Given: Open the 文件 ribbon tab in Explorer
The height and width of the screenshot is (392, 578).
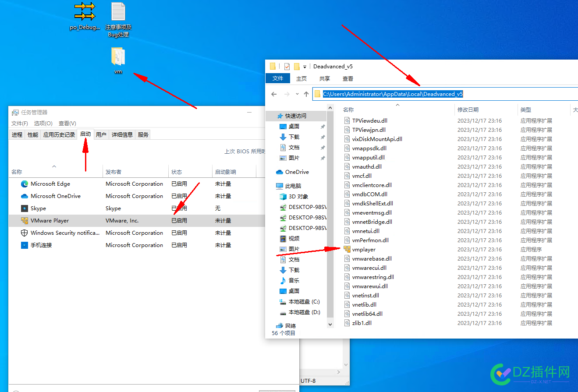Looking at the screenshot, I should [x=278, y=78].
